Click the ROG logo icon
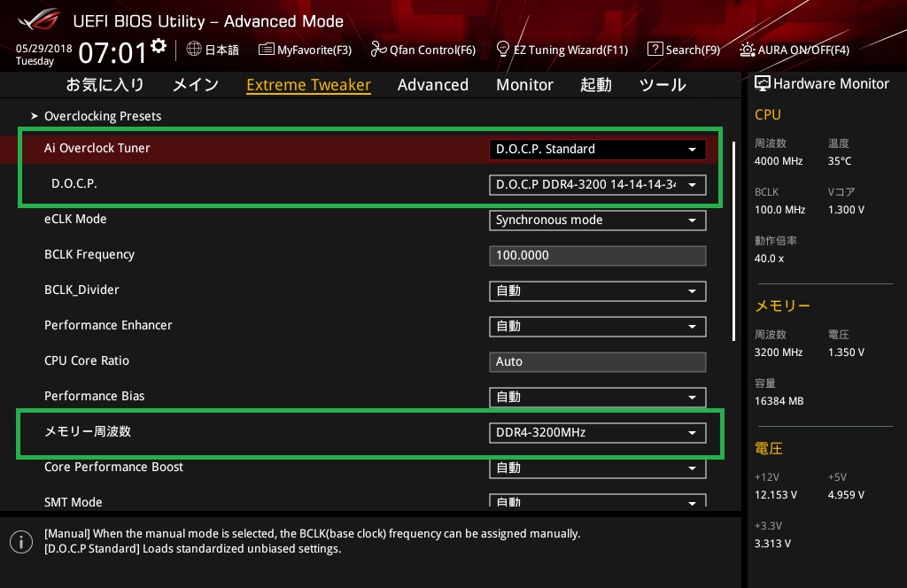907x588 pixels. pos(38,20)
